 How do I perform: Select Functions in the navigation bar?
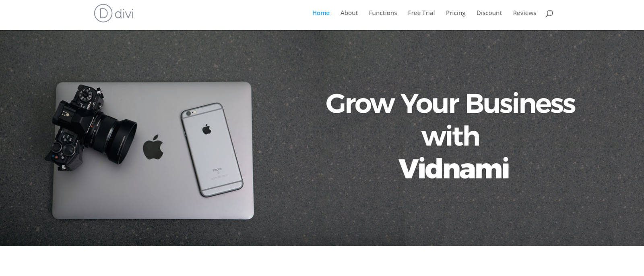point(383,13)
